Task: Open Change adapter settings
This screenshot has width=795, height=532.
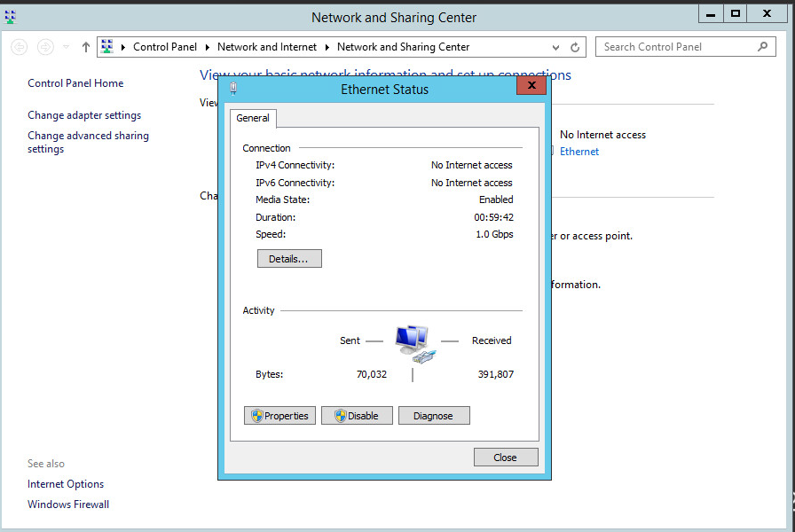Action: click(84, 115)
